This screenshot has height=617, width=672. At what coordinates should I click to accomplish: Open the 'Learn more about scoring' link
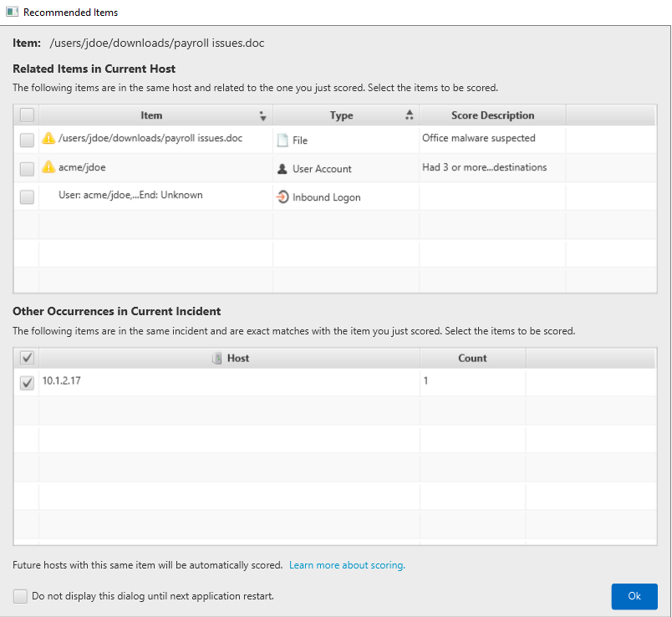click(347, 565)
